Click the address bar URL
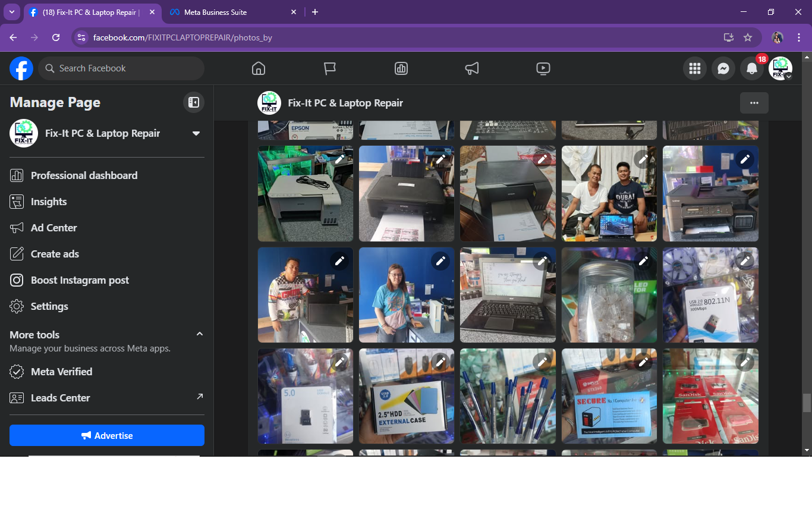This screenshot has height=515, width=812. 182,37
